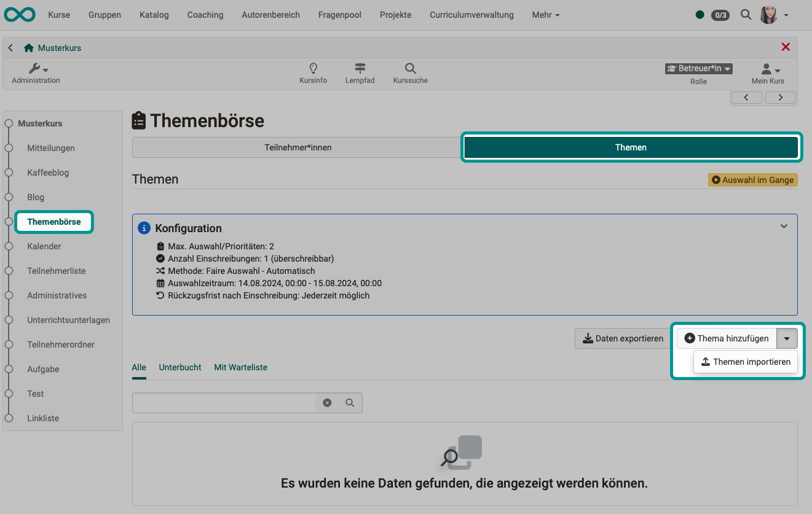
Task: Open the Lernpfad icon in the toolbar
Action: click(x=360, y=69)
